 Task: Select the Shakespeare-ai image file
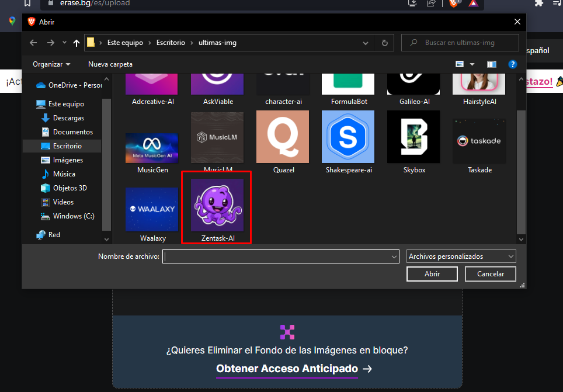pos(348,142)
